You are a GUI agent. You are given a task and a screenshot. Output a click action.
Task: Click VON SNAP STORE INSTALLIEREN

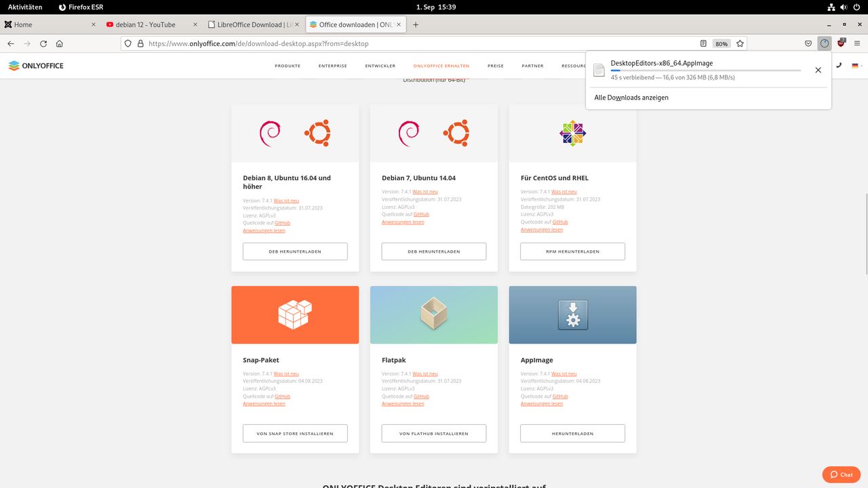pyautogui.click(x=295, y=433)
